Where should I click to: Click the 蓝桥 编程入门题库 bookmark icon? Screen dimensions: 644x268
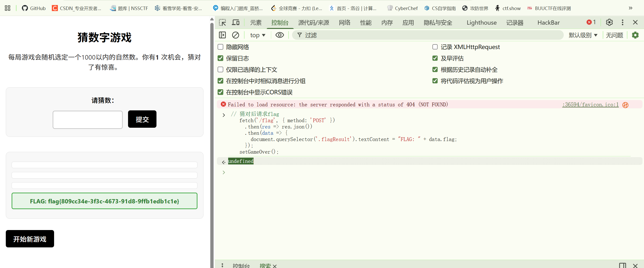coord(215,8)
